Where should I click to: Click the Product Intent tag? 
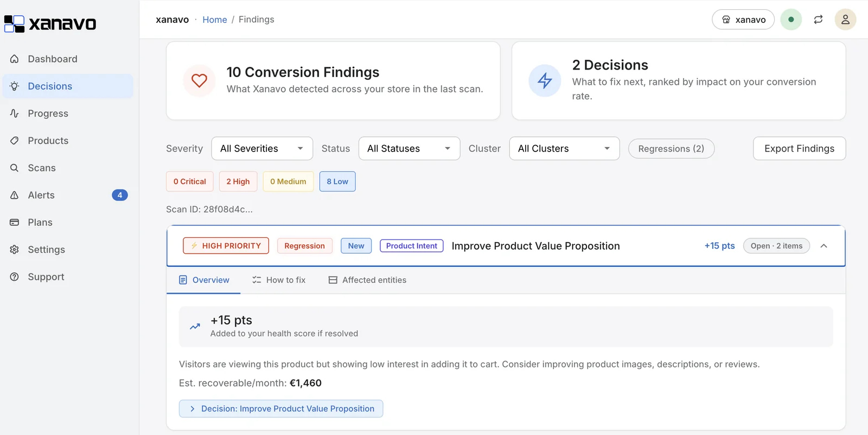coord(412,245)
